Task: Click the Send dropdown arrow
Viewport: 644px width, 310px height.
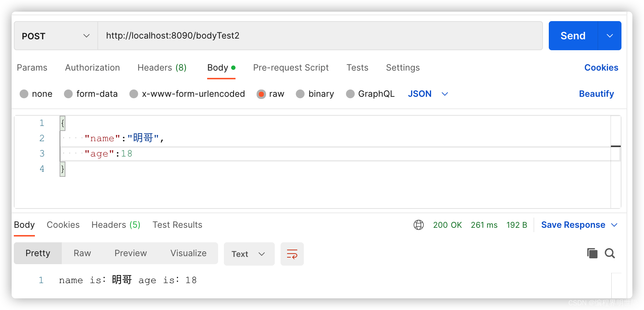Action: tap(609, 36)
